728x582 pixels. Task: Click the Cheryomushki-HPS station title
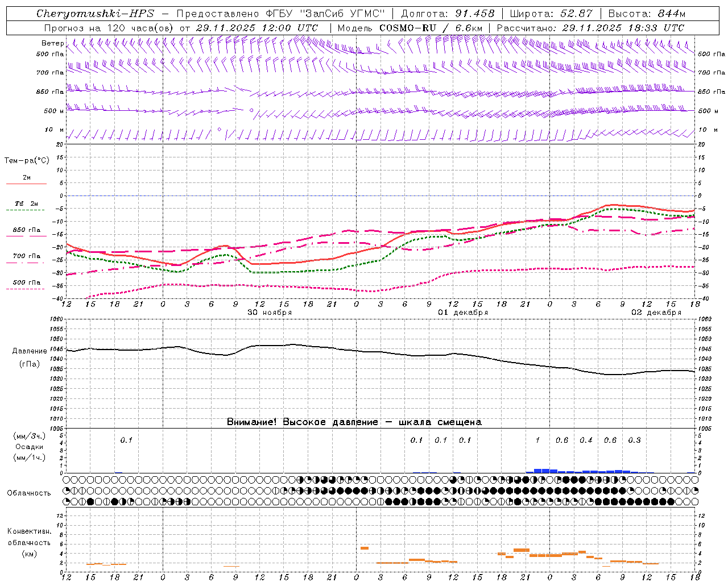tap(95, 14)
